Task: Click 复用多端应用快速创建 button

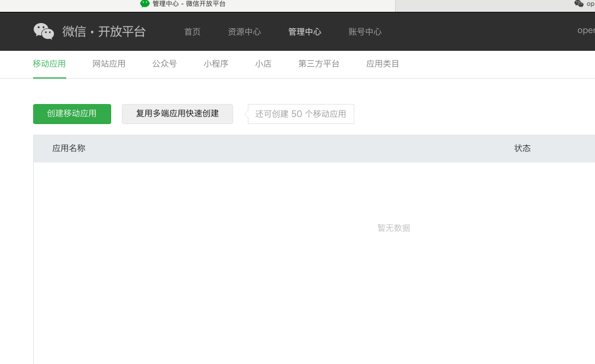Action: tap(177, 113)
